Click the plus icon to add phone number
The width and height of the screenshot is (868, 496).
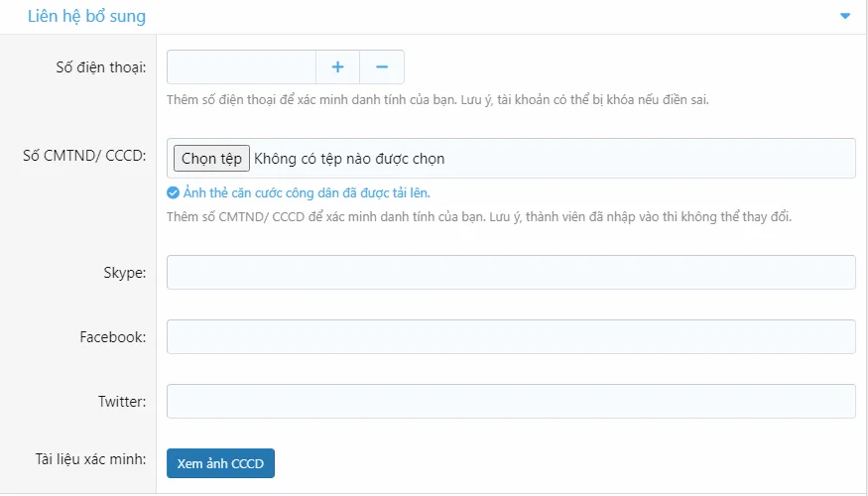[337, 67]
